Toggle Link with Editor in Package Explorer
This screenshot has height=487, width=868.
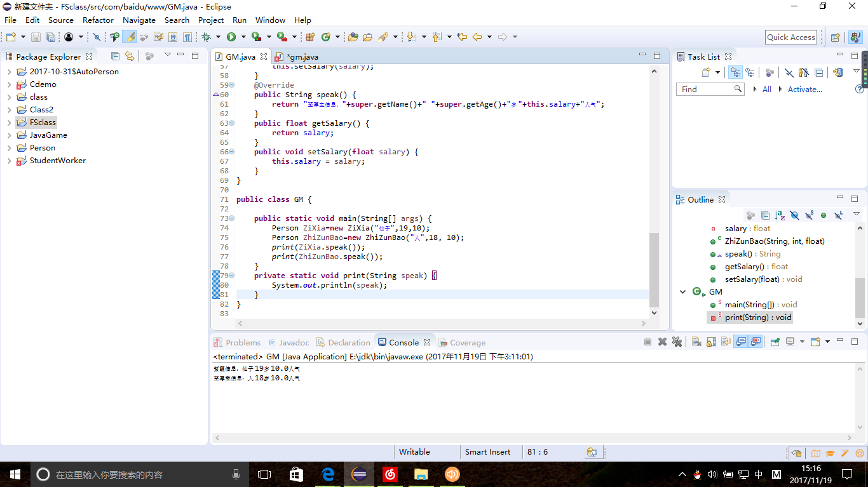130,57
